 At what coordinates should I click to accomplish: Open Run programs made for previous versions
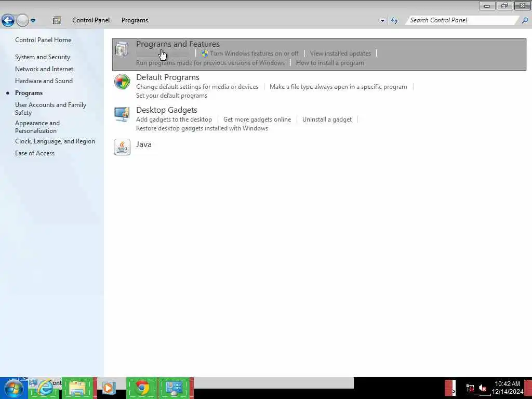(x=210, y=63)
